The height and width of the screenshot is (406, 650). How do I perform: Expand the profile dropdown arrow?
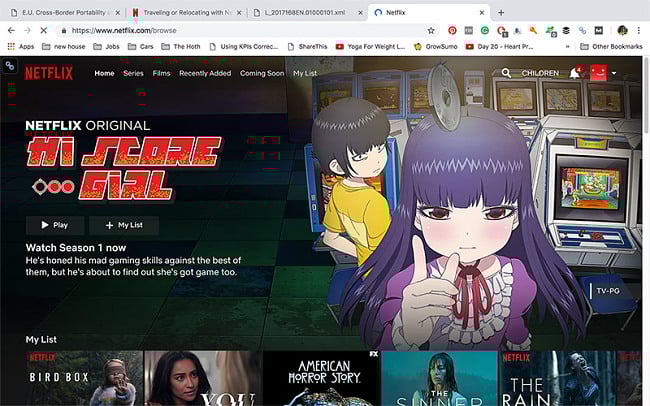tap(614, 73)
